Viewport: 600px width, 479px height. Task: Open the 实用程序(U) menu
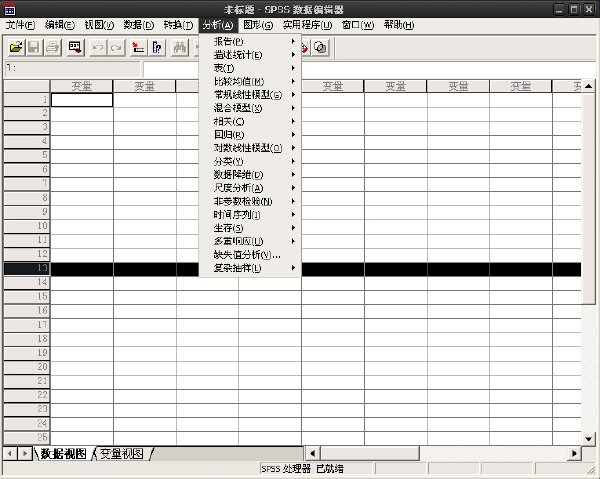307,25
